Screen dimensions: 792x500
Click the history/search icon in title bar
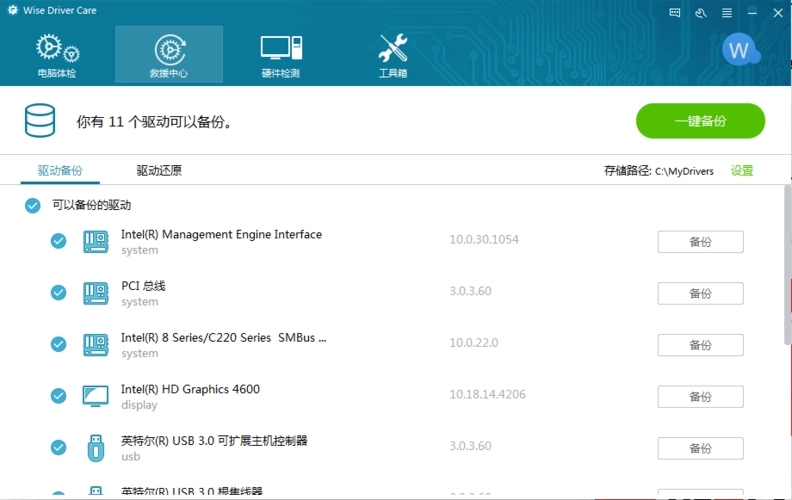[701, 13]
